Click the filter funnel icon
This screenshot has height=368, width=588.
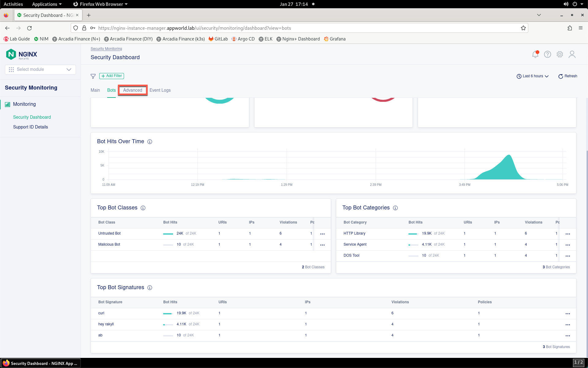[x=93, y=76]
